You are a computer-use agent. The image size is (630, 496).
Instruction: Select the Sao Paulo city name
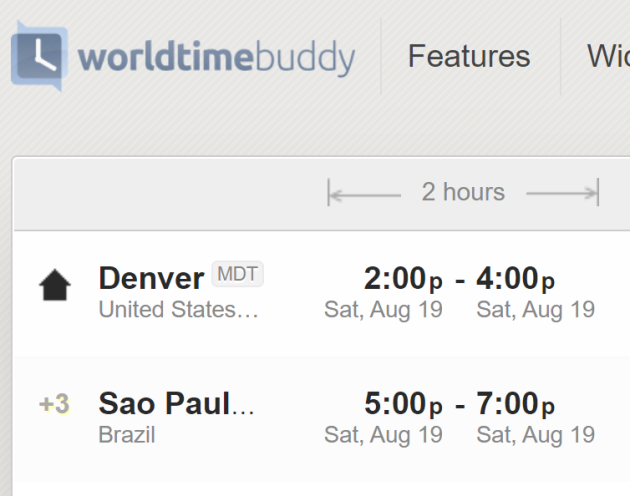coord(176,403)
